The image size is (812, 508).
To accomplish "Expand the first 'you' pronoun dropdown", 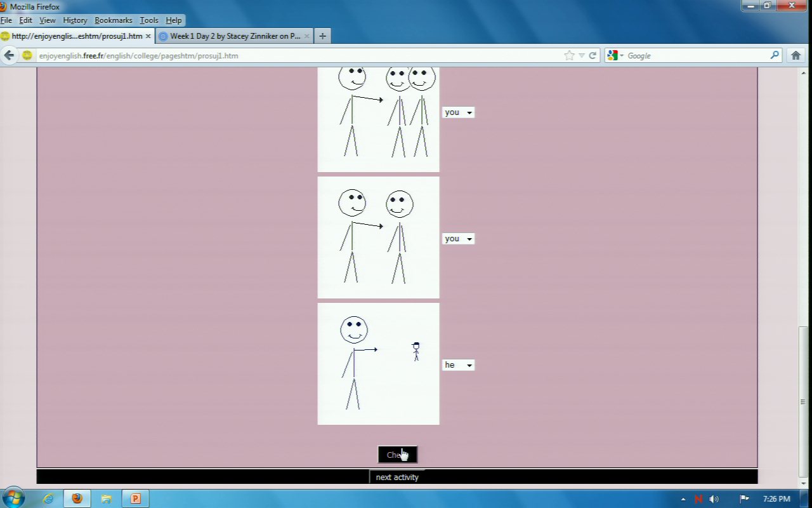I will 458,112.
